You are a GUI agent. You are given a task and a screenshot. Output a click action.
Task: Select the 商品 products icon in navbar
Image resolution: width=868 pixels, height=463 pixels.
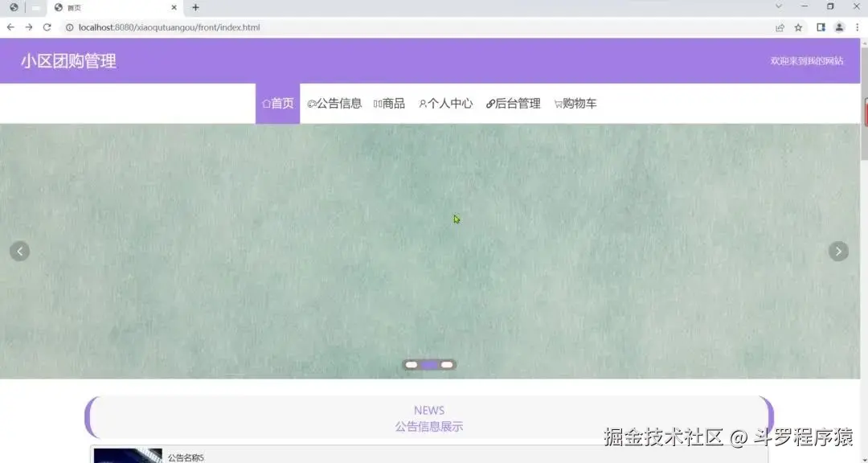379,103
